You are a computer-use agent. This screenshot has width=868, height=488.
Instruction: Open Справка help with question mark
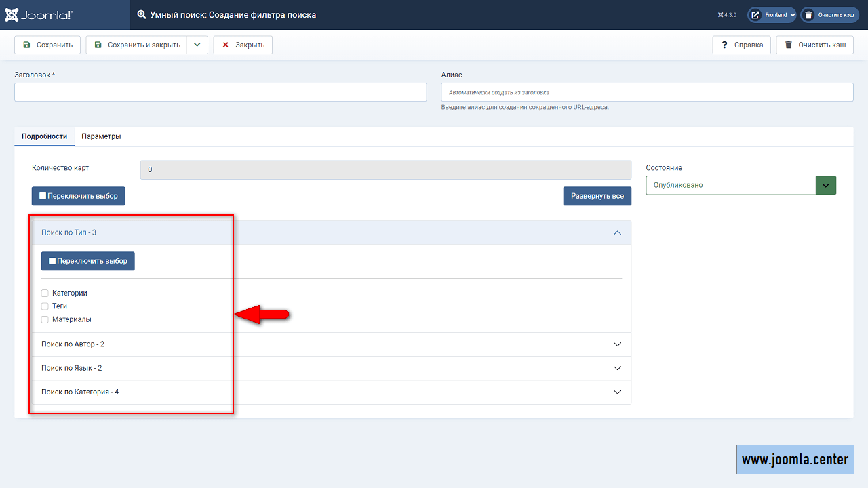tap(742, 45)
